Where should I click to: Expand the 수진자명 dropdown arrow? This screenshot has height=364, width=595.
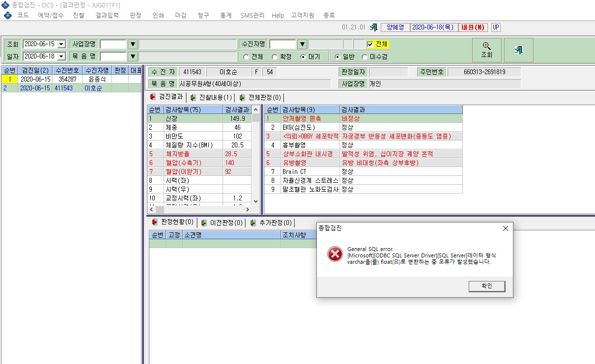pyautogui.click(x=302, y=44)
